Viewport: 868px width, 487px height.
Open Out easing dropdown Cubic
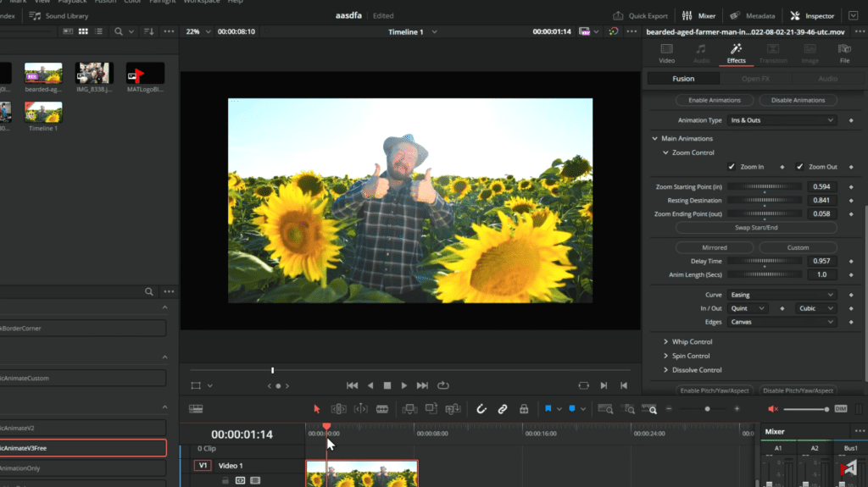coord(815,308)
